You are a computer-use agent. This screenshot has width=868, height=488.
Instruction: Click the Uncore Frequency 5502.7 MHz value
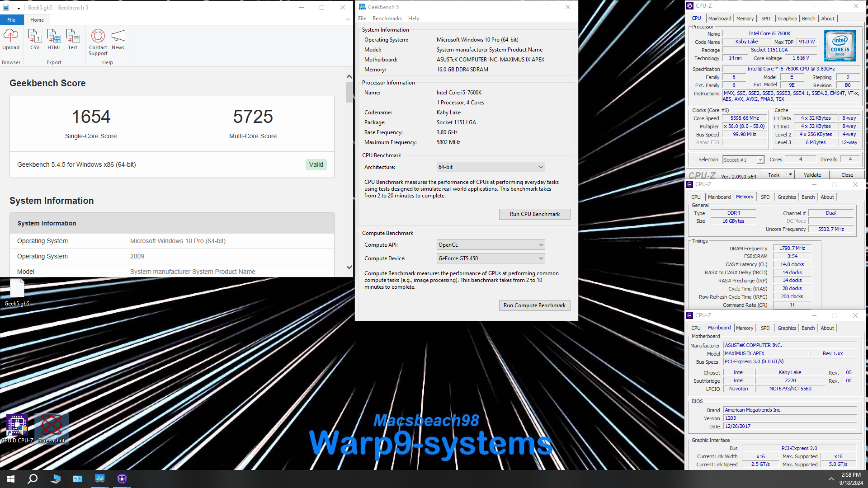coord(831,230)
